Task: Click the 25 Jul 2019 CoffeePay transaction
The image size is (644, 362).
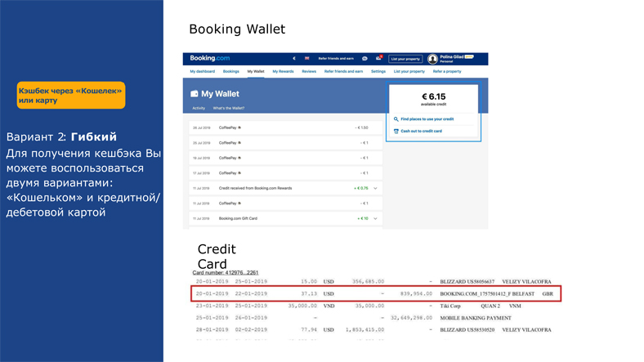Action: 285,143
